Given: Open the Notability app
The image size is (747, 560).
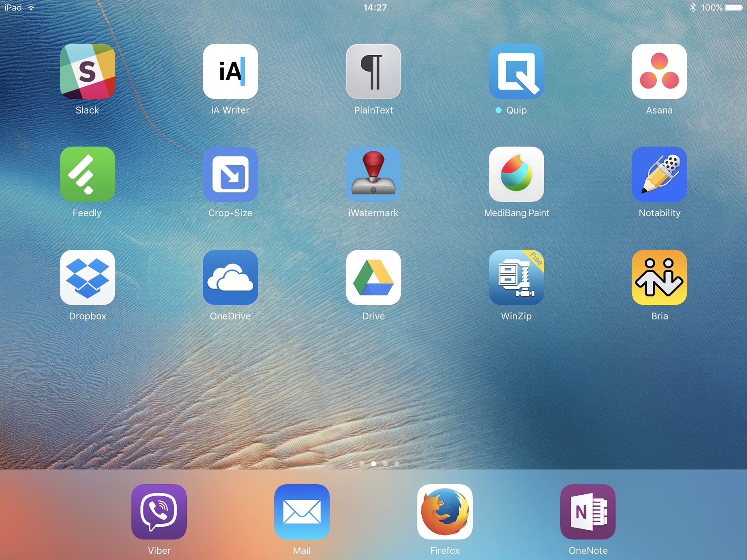Looking at the screenshot, I should 659,174.
